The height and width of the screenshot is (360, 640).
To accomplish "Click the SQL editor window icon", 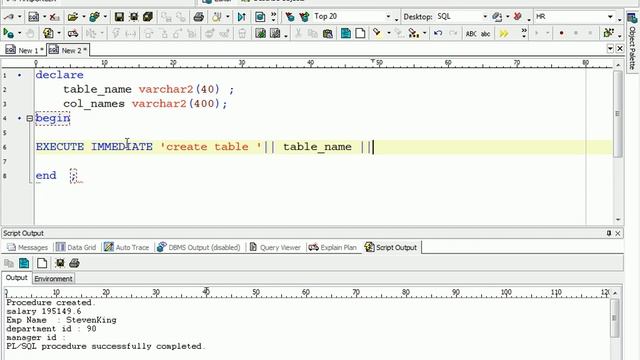I will [x=33, y=17].
